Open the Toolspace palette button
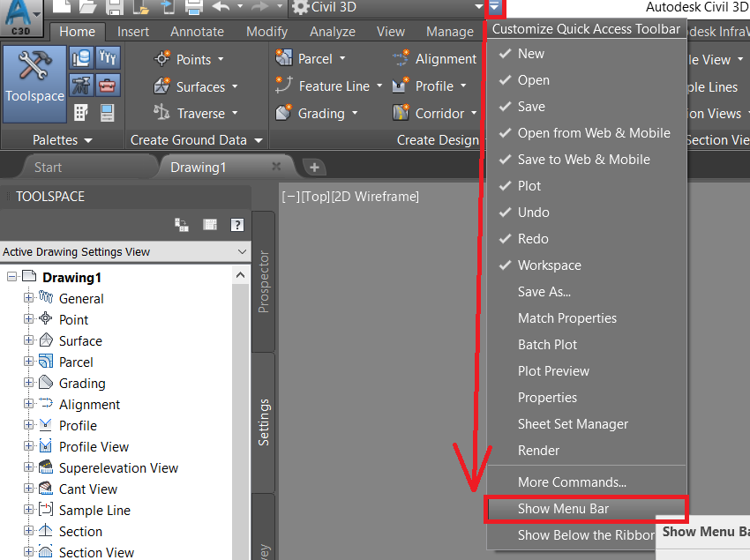Screen dimensions: 750x560 click(34, 84)
